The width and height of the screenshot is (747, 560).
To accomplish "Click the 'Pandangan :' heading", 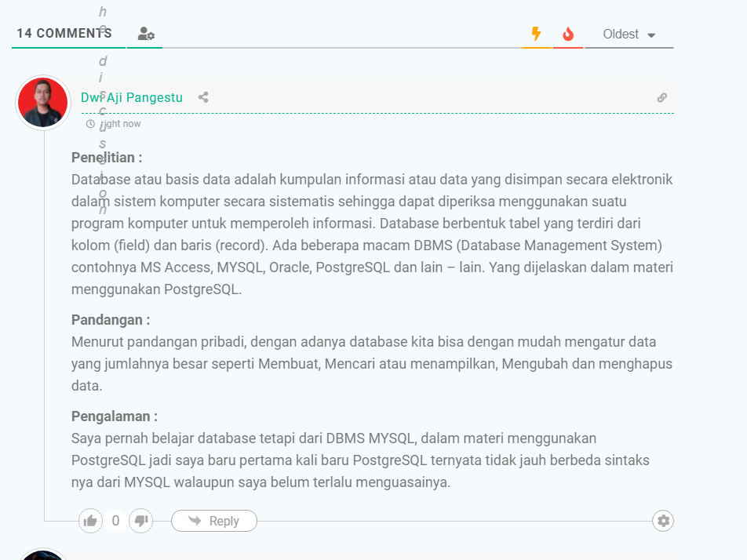I will pyautogui.click(x=111, y=320).
